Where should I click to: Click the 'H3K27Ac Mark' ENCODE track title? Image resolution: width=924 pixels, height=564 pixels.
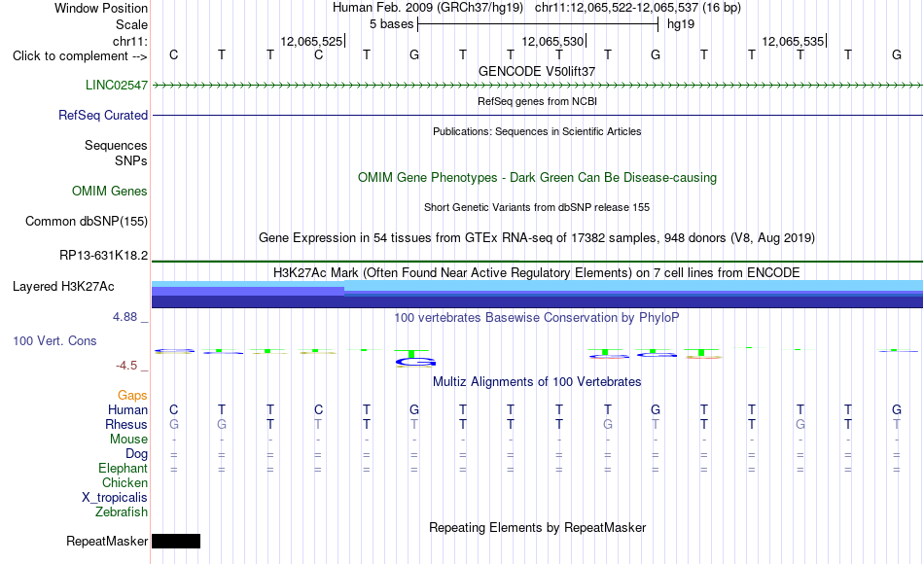pyautogui.click(x=537, y=273)
